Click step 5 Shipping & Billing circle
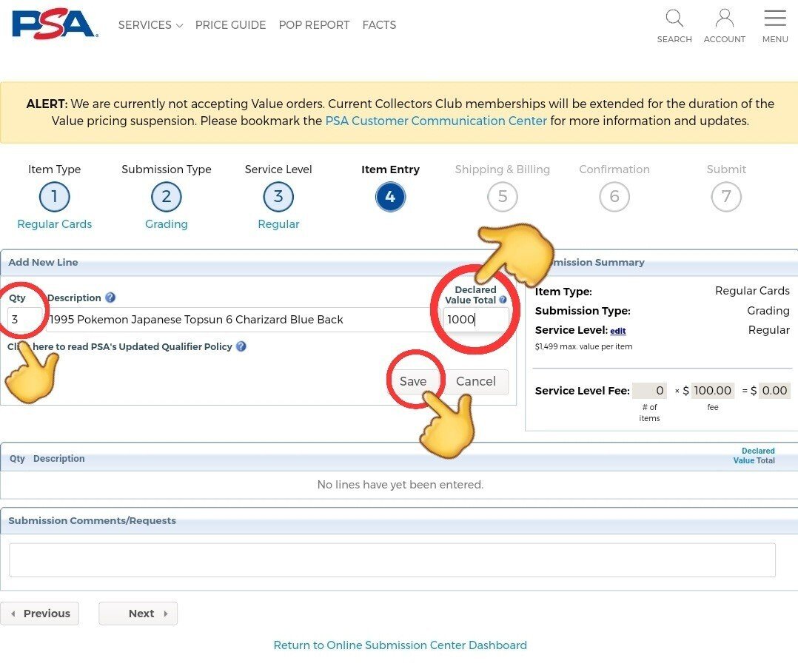Viewport: 798px width, 672px height. point(503,197)
